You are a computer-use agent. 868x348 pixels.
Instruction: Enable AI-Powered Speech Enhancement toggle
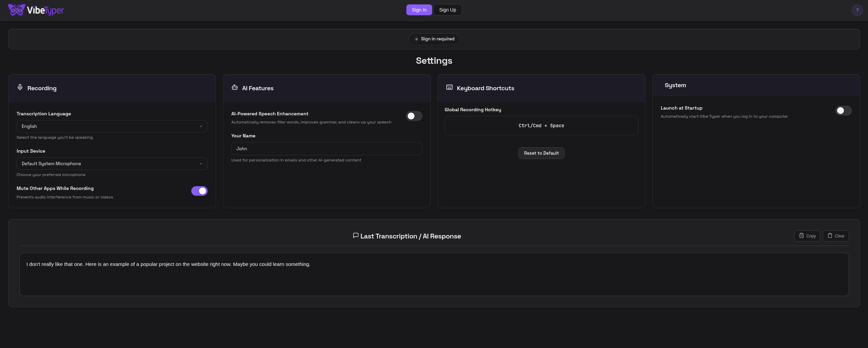414,116
